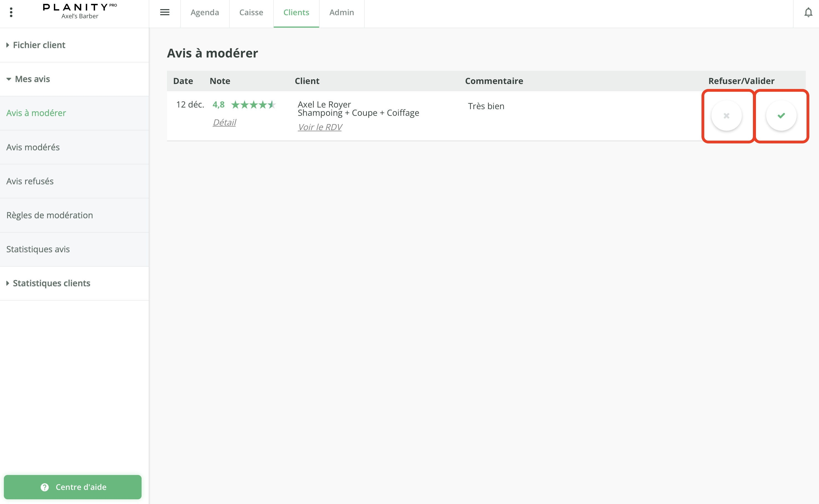Open the Admin tab
The width and height of the screenshot is (819, 504).
coord(341,12)
